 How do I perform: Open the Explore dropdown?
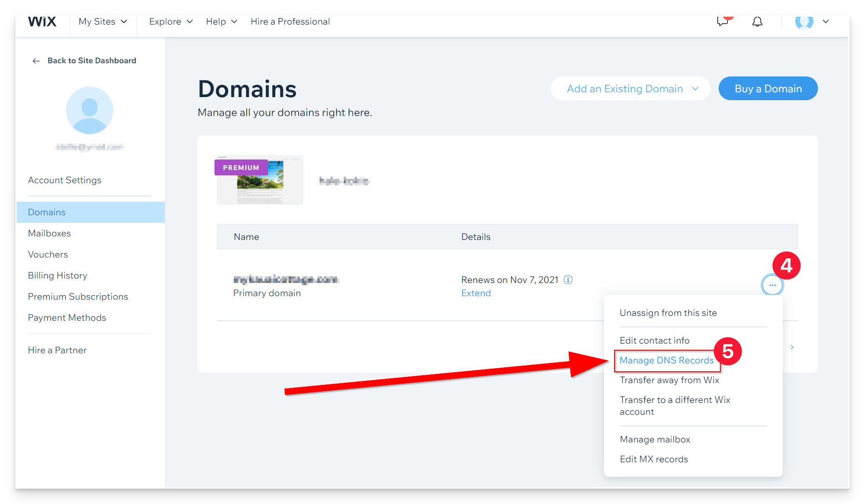pyautogui.click(x=171, y=22)
